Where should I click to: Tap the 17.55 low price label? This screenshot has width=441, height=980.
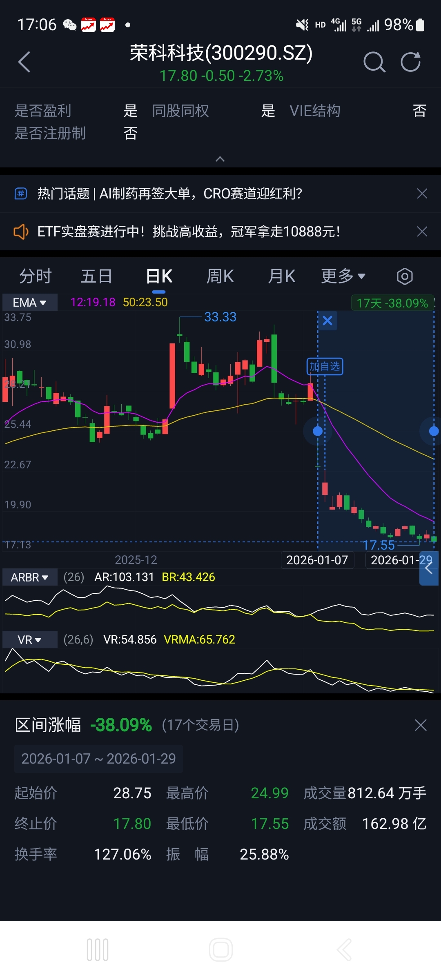(379, 545)
